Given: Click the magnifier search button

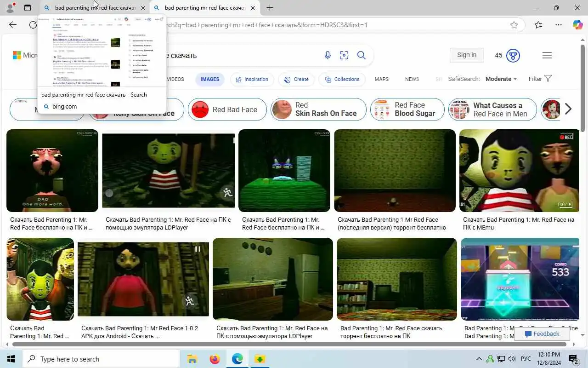Looking at the screenshot, I should (362, 55).
